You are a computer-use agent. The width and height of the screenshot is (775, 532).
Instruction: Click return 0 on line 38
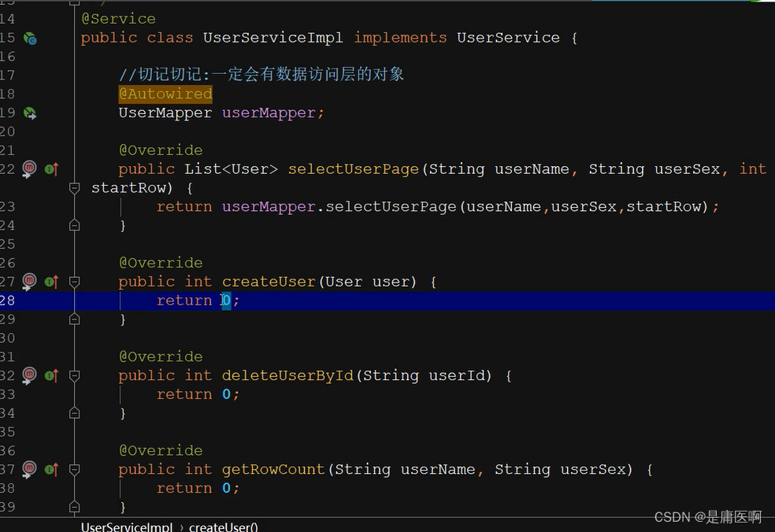[198, 489]
